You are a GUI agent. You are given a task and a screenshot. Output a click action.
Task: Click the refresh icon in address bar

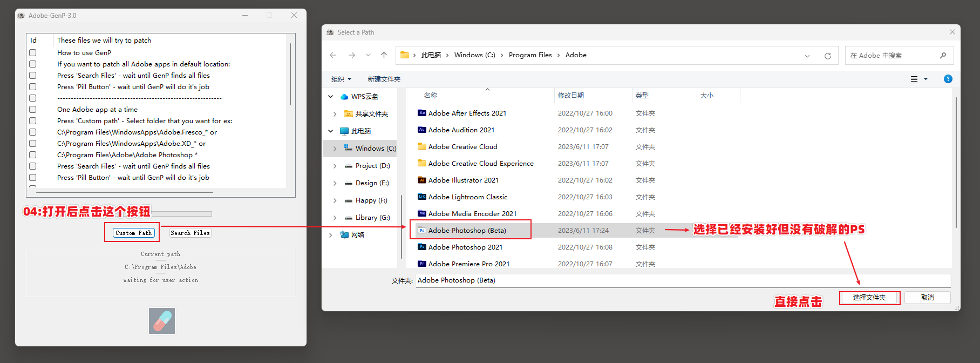(x=827, y=56)
